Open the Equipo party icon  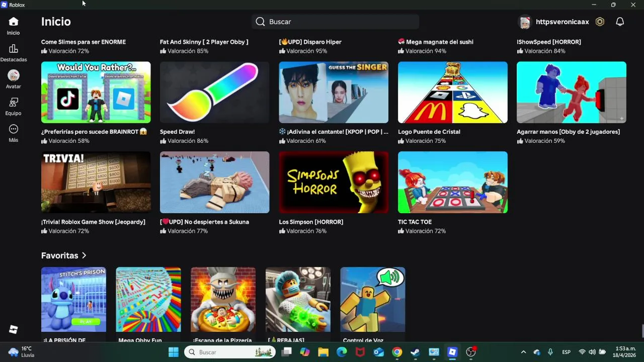pos(14,103)
